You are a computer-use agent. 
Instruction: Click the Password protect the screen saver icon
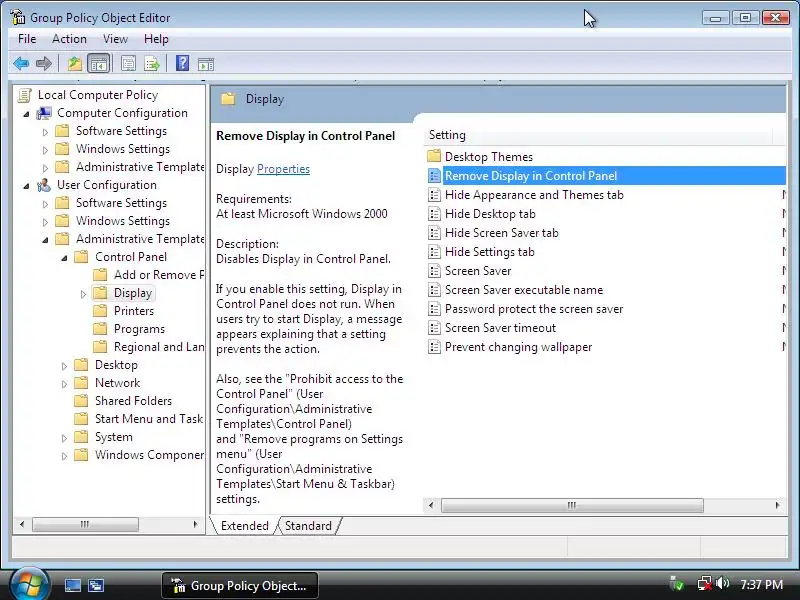pos(434,309)
